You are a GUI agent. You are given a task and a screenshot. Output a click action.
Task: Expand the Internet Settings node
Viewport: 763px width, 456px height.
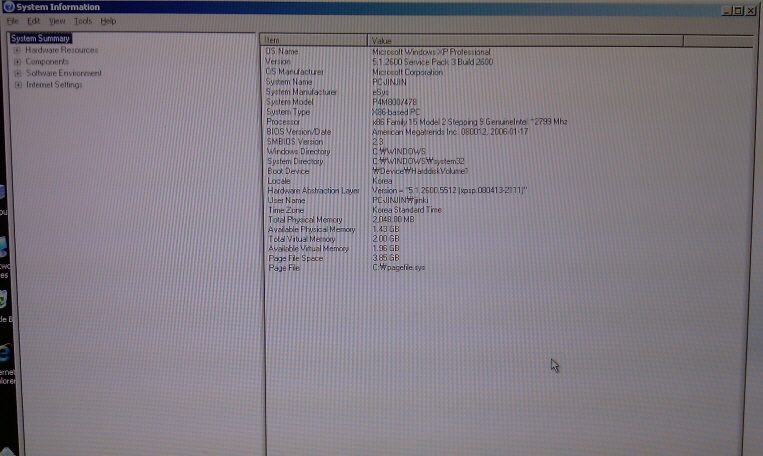tap(18, 85)
